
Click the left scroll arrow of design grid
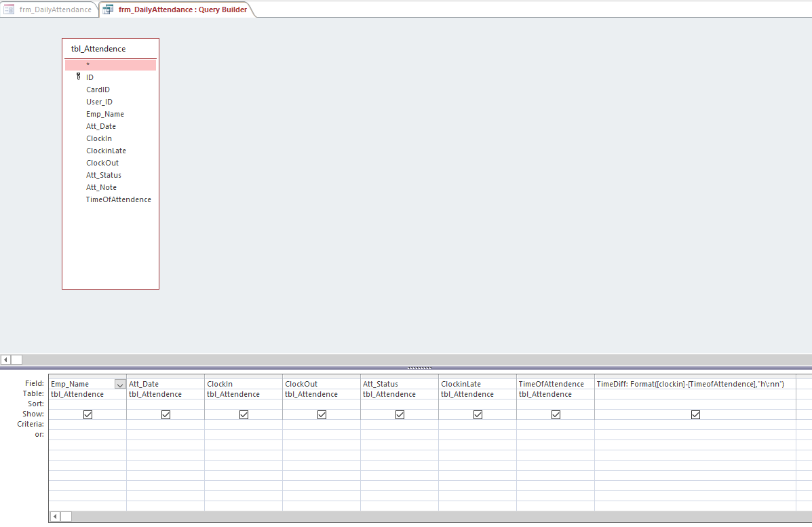point(55,516)
